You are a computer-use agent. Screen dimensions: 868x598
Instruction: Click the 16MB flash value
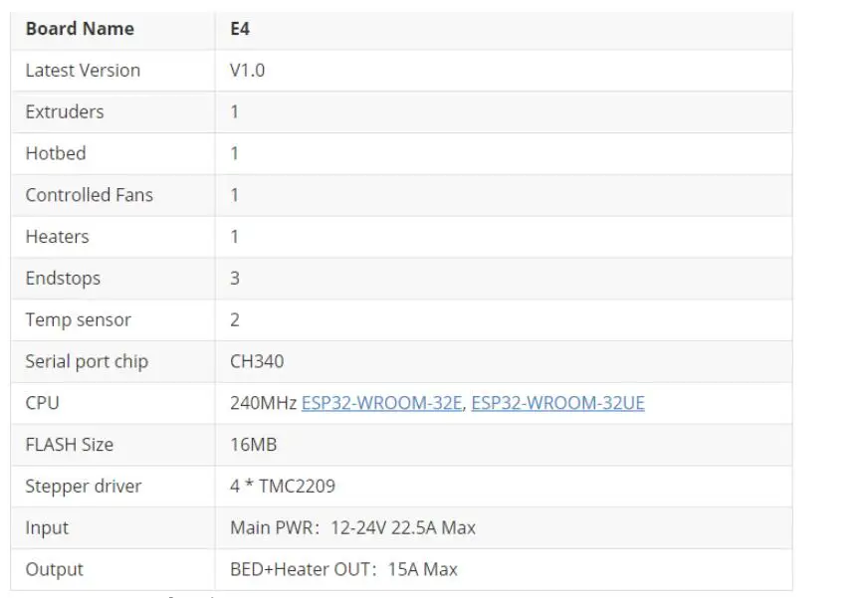253,445
